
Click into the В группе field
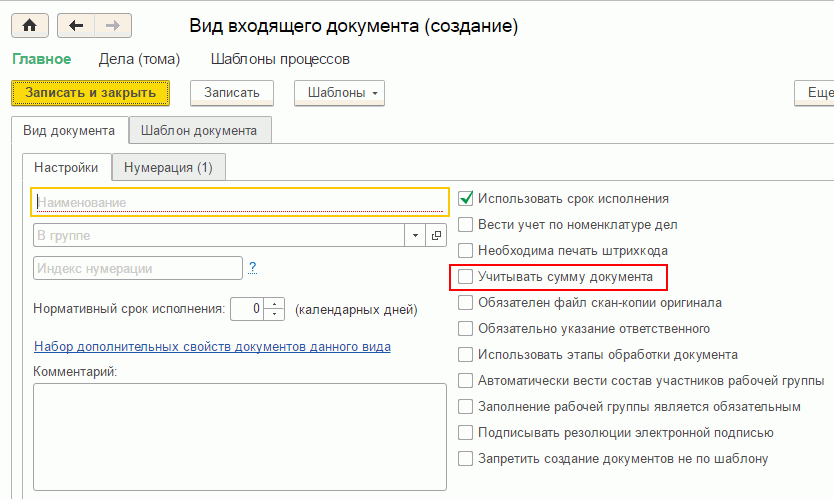tap(219, 235)
